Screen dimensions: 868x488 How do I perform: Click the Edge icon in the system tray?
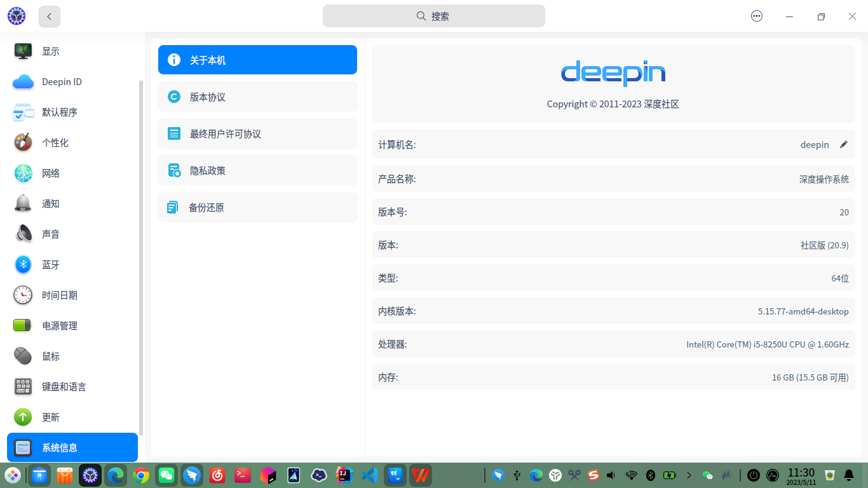536,475
